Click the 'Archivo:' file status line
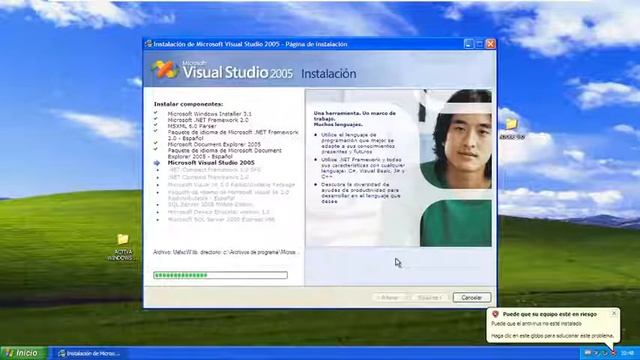The image size is (640, 360). (226, 252)
